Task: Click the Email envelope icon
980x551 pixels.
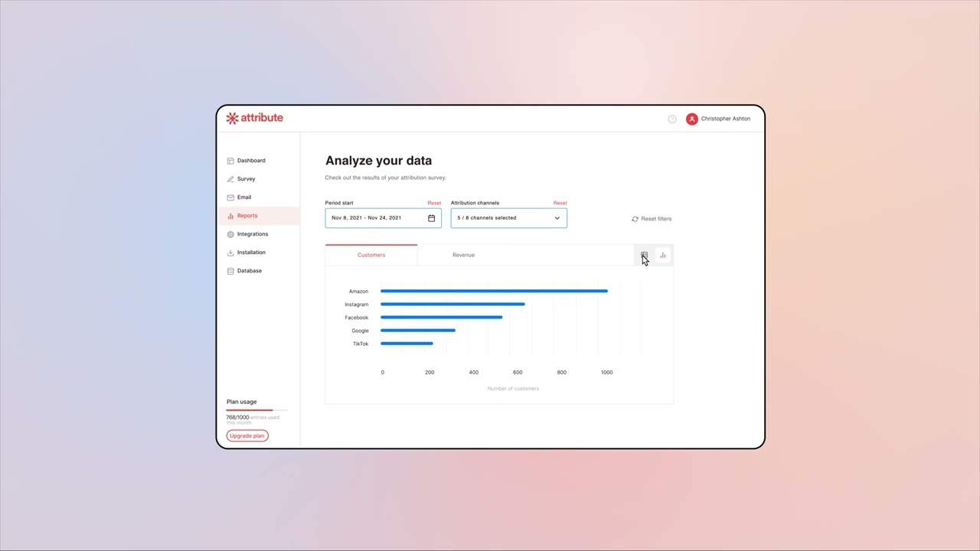Action: point(230,197)
